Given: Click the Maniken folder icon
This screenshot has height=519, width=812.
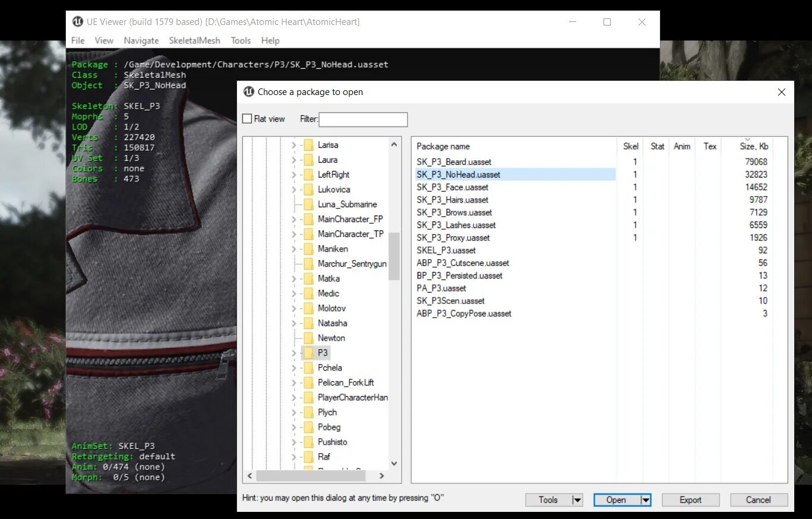Looking at the screenshot, I should [308, 249].
